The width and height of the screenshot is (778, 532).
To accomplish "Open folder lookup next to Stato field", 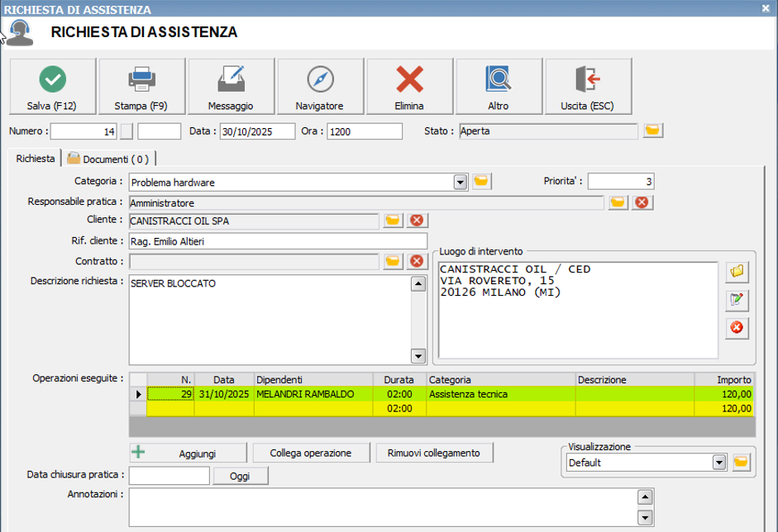I will (653, 131).
